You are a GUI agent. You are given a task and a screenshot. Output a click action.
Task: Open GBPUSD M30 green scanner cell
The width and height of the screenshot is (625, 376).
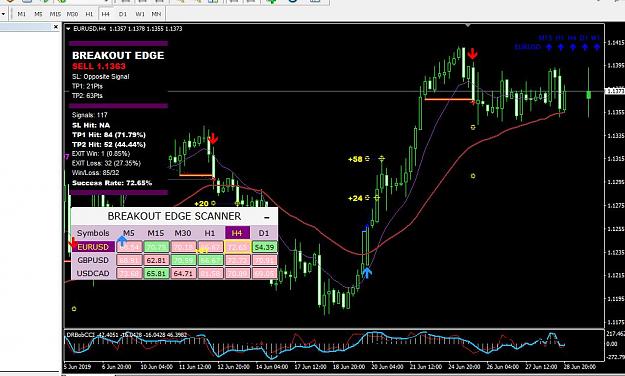tap(183, 260)
